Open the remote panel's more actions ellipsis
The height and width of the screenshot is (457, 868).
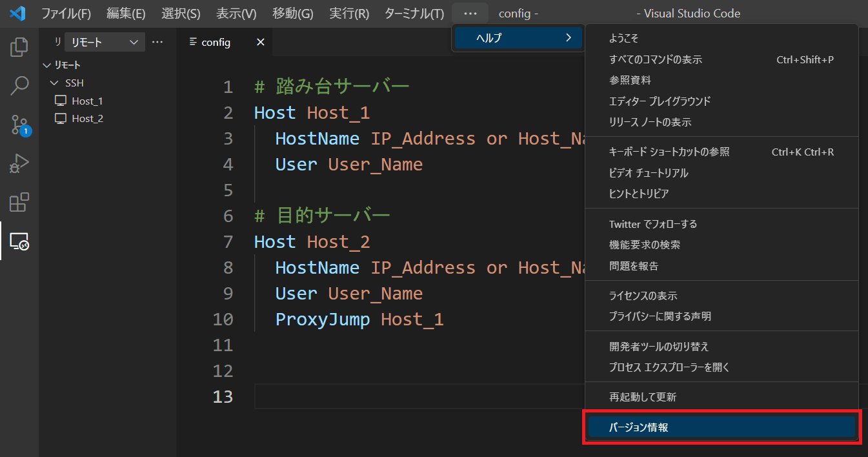(157, 42)
